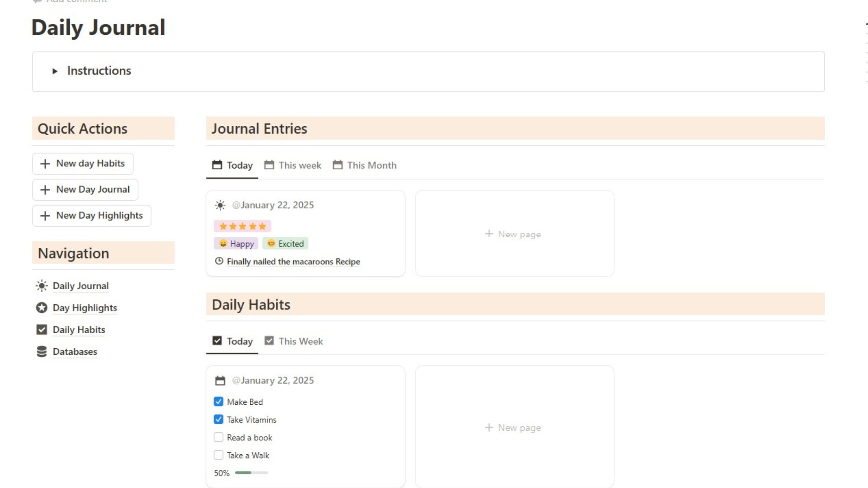This screenshot has height=488, width=868.
Task: Click the five-star rating tag
Action: [x=243, y=226]
